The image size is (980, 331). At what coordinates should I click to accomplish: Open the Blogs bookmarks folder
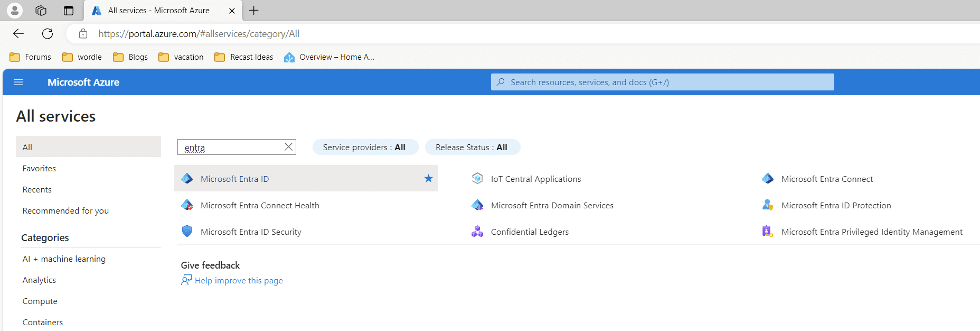click(x=130, y=57)
